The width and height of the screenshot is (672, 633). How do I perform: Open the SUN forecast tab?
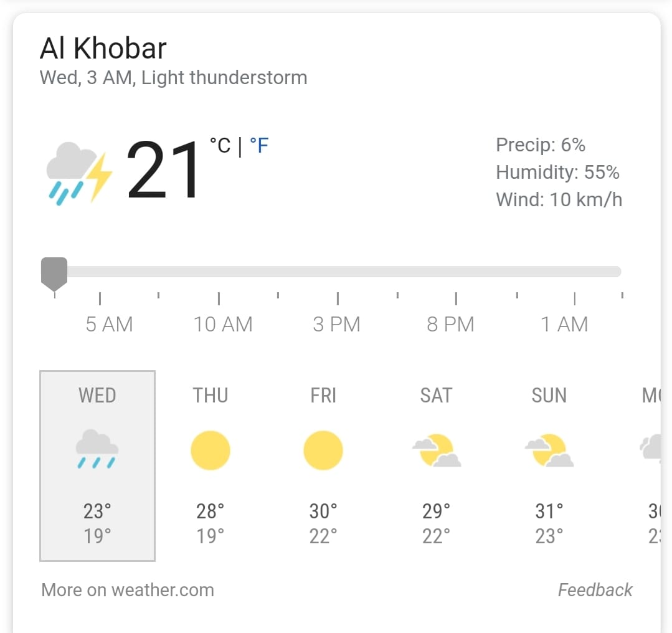point(549,466)
